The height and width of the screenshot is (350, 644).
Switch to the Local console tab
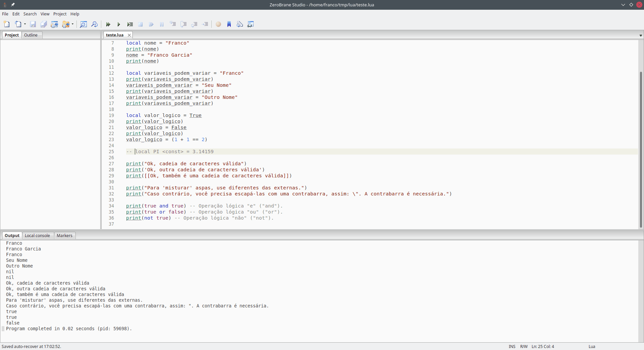coord(37,236)
